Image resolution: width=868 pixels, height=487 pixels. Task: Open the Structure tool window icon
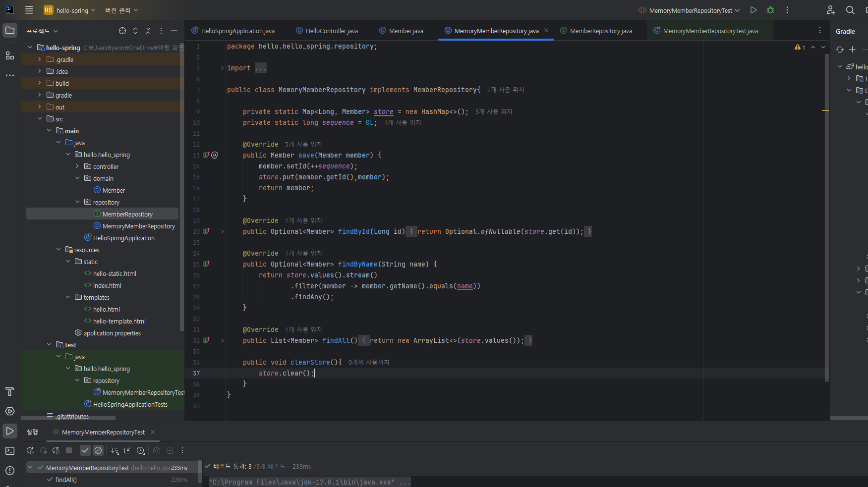[x=10, y=55]
